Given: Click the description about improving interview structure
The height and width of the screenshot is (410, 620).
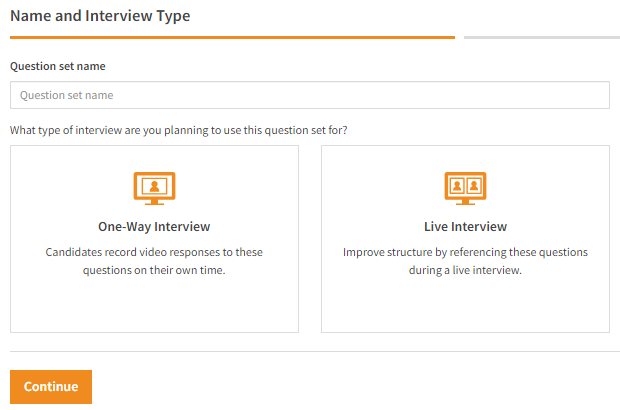Looking at the screenshot, I should pos(465,261).
